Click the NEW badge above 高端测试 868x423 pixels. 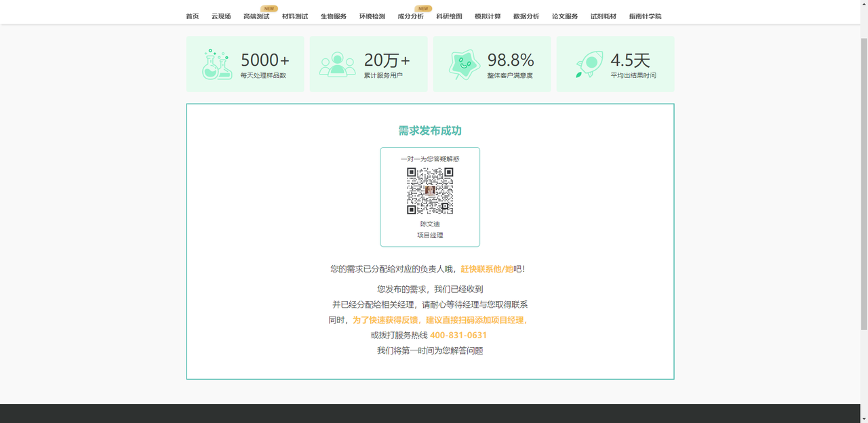pyautogui.click(x=269, y=9)
